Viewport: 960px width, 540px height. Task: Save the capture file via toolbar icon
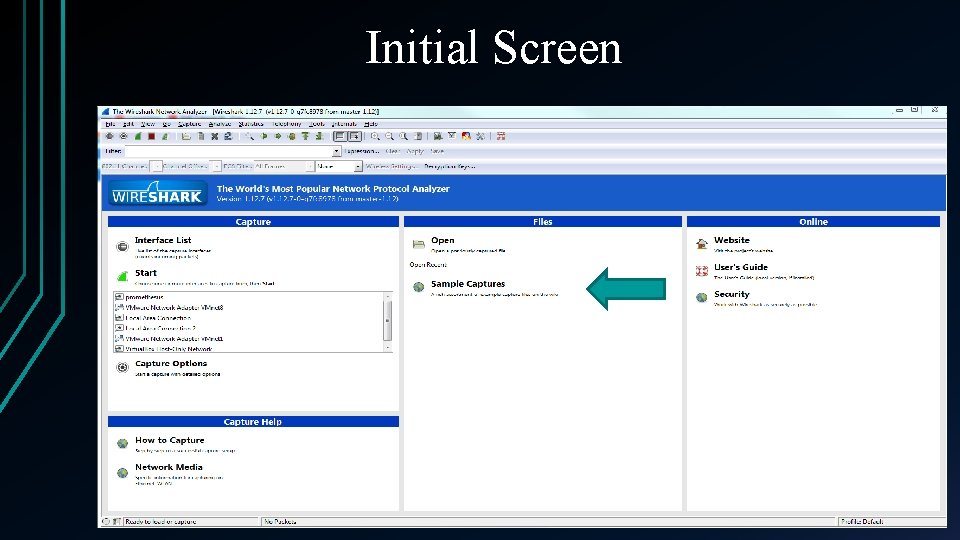click(x=200, y=137)
